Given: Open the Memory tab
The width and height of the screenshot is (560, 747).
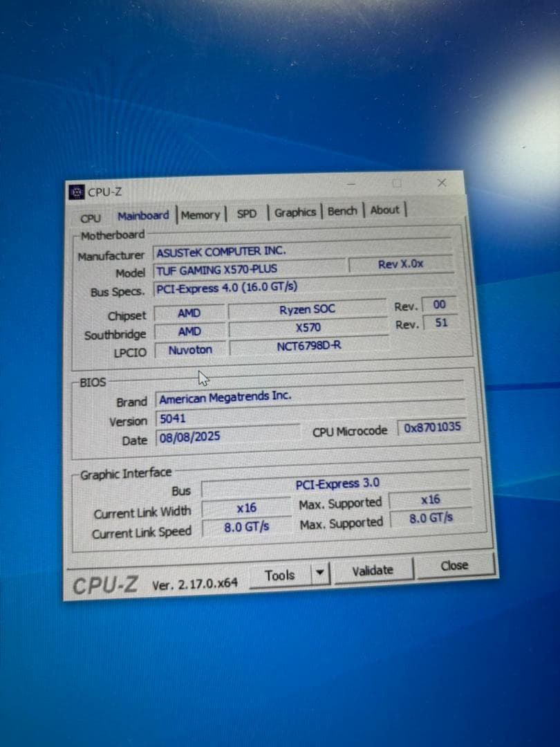Looking at the screenshot, I should point(200,215).
